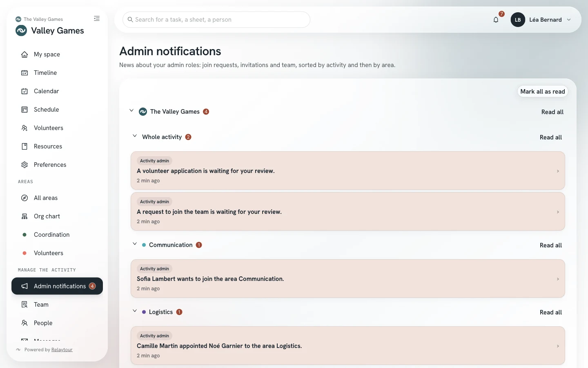The image size is (588, 368).
Task: Select the Volunteers area with red dot
Action: pos(57,253)
